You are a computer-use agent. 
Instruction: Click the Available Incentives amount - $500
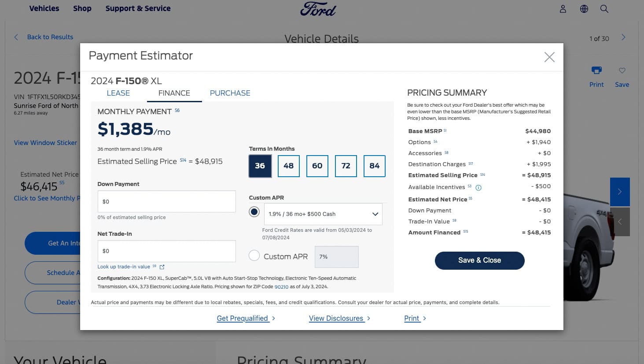pos(541,186)
